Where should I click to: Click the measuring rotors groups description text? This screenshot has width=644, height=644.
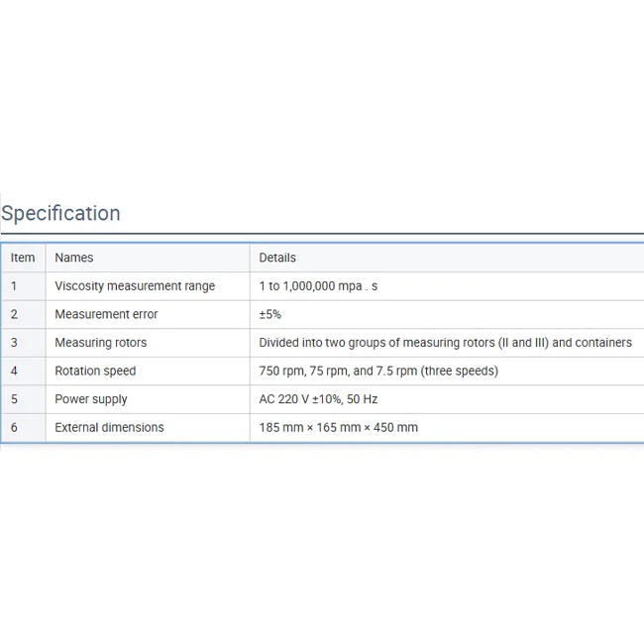[x=445, y=343]
